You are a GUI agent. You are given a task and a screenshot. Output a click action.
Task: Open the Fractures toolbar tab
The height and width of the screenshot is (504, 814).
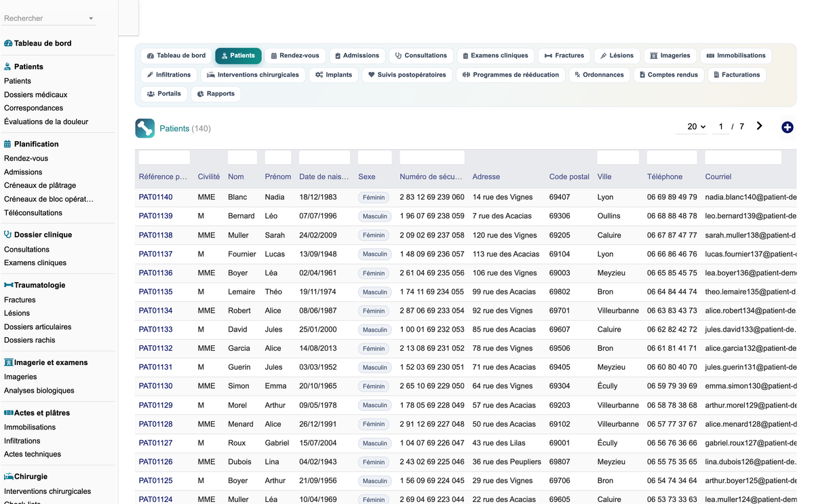(564, 56)
